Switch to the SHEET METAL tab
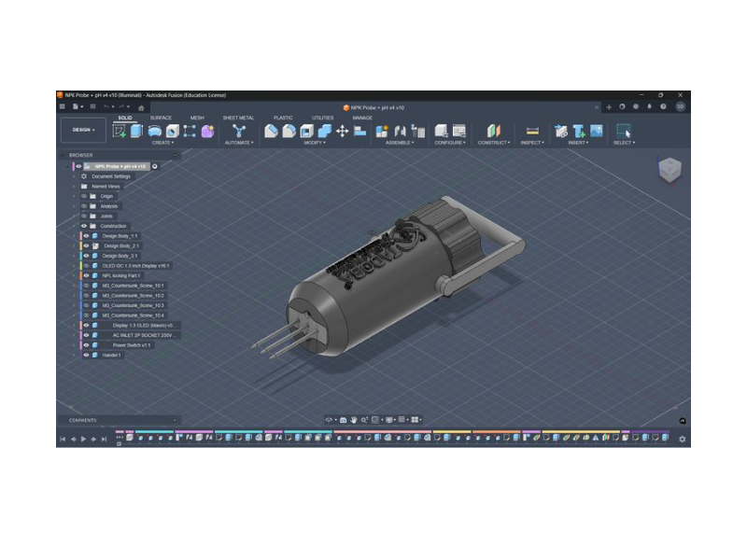 (x=238, y=118)
